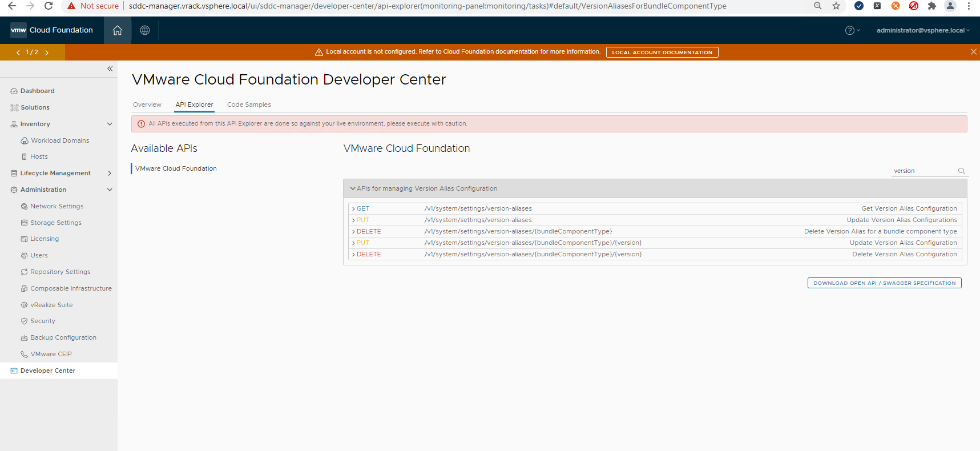Click the browser back arrow

click(x=11, y=6)
